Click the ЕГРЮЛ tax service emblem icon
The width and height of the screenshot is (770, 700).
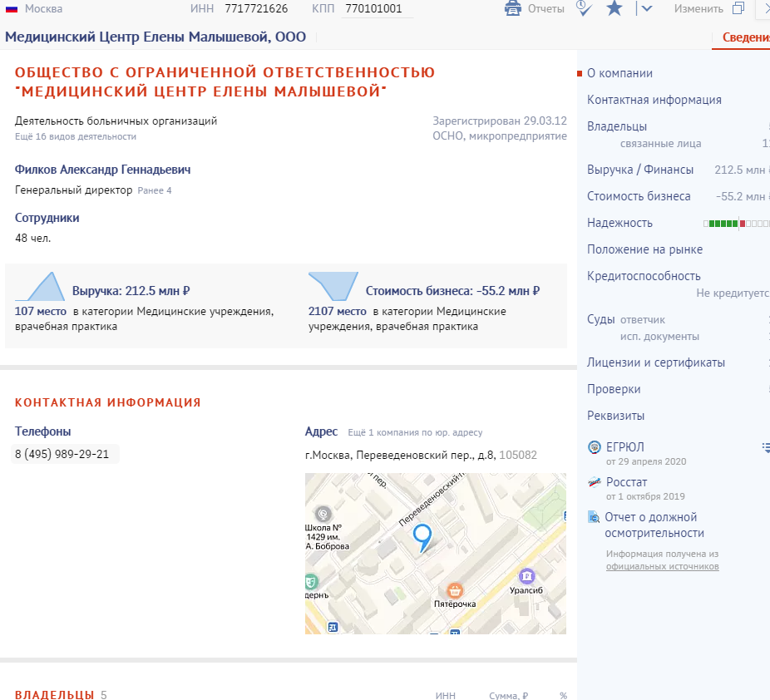(595, 447)
